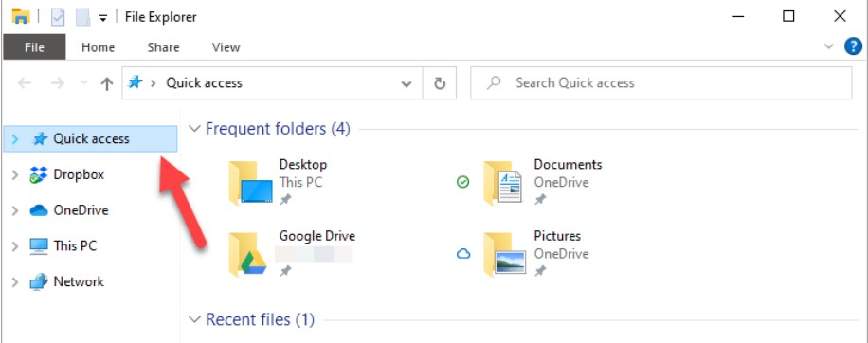Expand the Quick access tree node
868x343 pixels.
click(x=15, y=139)
